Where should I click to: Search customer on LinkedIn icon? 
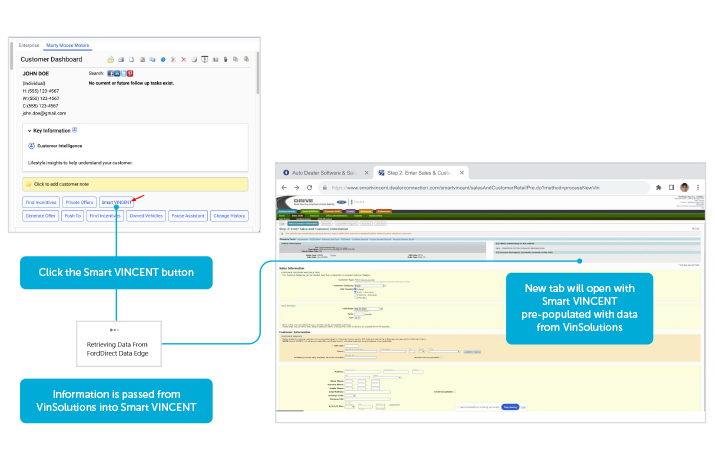click(x=117, y=73)
